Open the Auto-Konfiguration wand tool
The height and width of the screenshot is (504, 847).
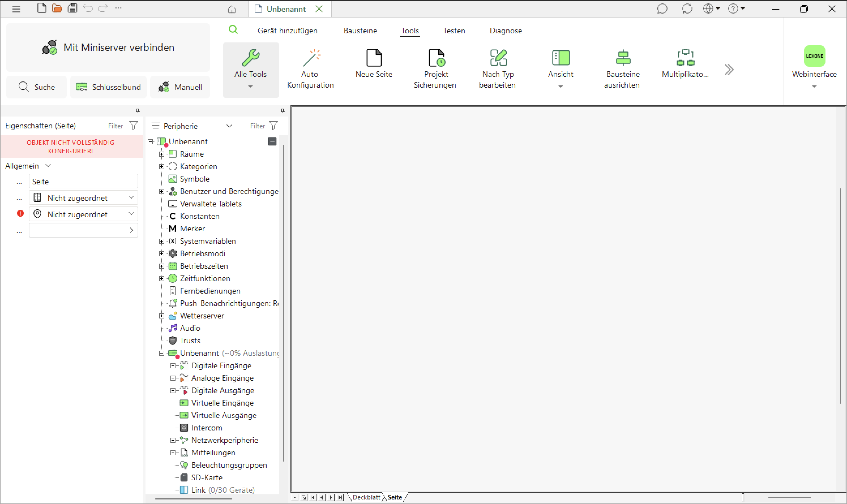click(x=310, y=70)
